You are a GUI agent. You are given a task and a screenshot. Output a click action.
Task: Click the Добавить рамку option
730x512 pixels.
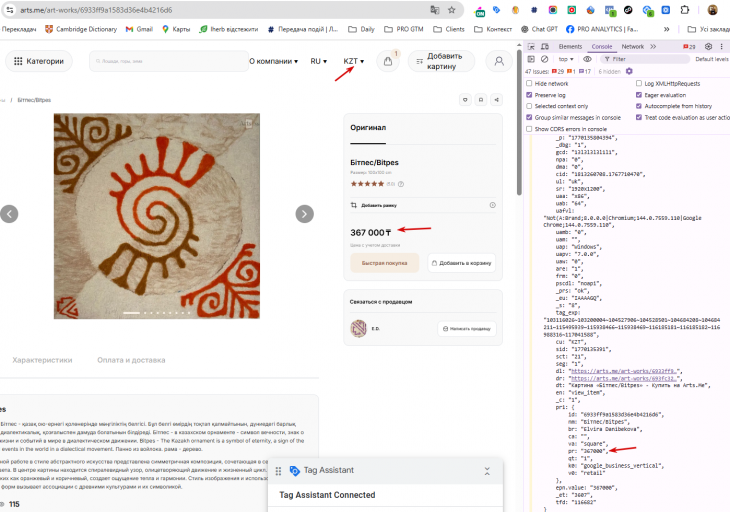tap(374, 205)
